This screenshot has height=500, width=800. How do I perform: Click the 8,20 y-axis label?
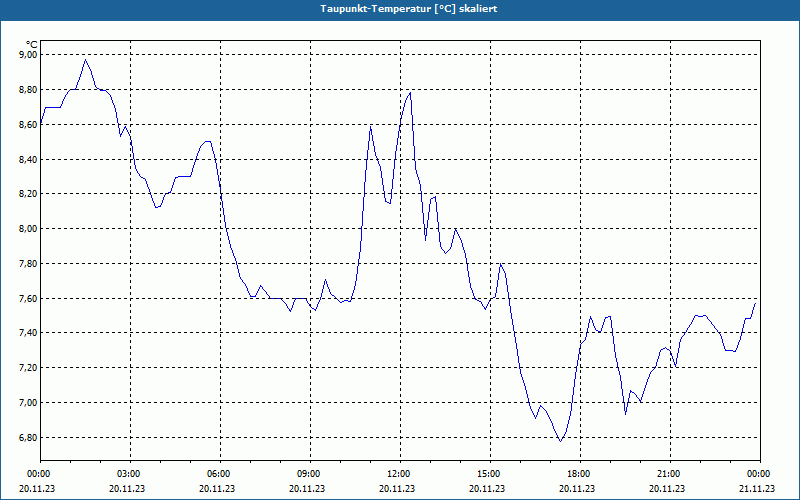pyautogui.click(x=29, y=194)
